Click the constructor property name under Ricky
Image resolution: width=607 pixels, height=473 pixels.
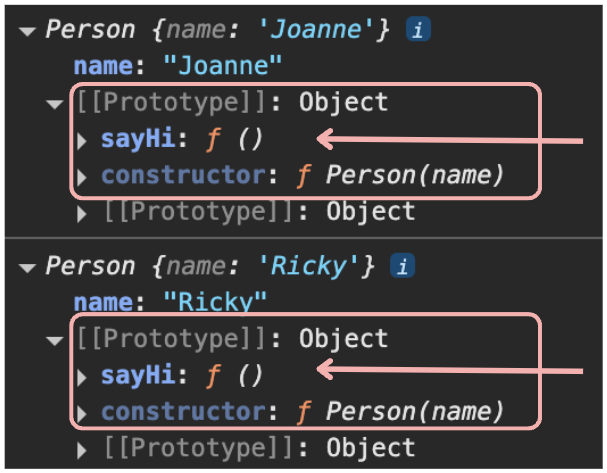183,411
